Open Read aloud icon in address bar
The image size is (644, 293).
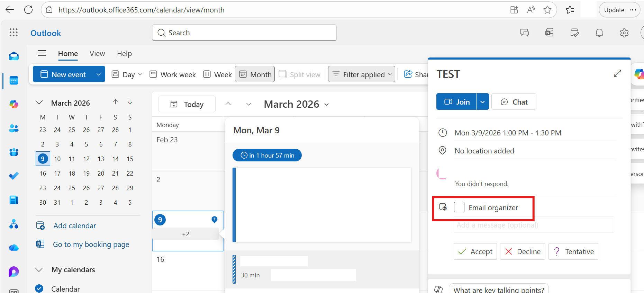click(x=531, y=10)
